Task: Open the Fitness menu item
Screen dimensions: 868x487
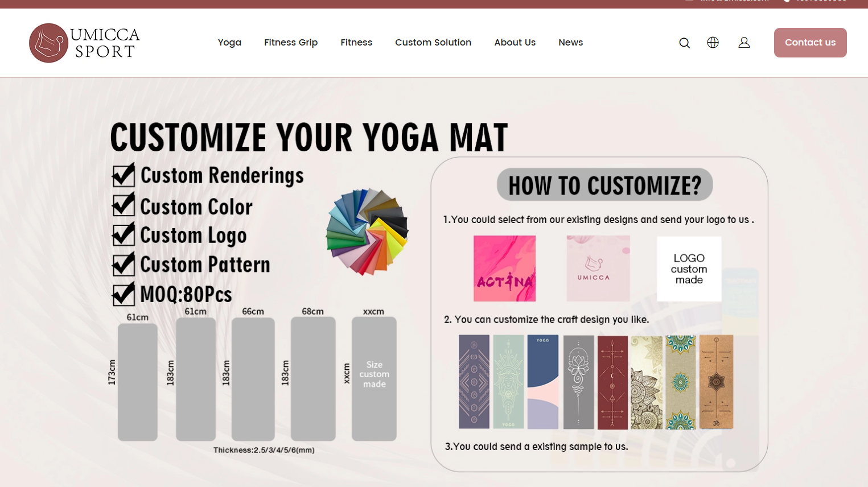Action: click(x=356, y=43)
